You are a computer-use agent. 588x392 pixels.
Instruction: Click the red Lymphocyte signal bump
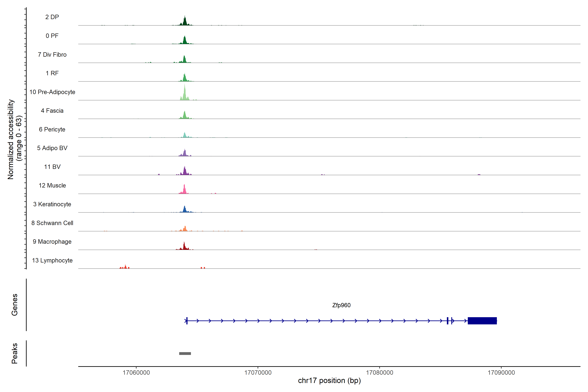pos(125,267)
